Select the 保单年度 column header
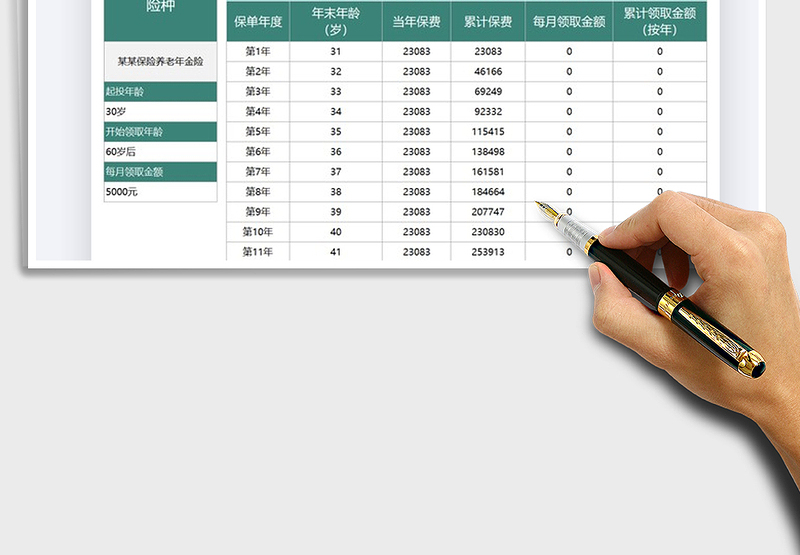 (258, 21)
